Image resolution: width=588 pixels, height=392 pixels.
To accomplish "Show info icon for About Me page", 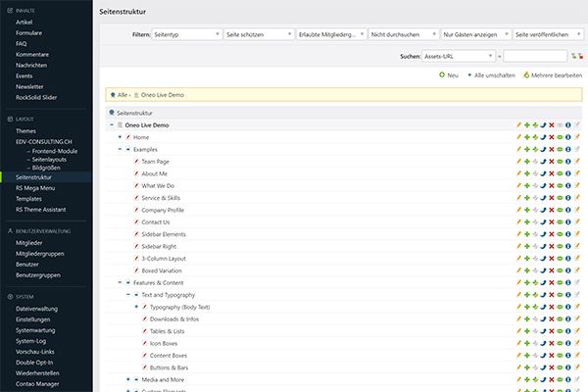I will [x=569, y=173].
